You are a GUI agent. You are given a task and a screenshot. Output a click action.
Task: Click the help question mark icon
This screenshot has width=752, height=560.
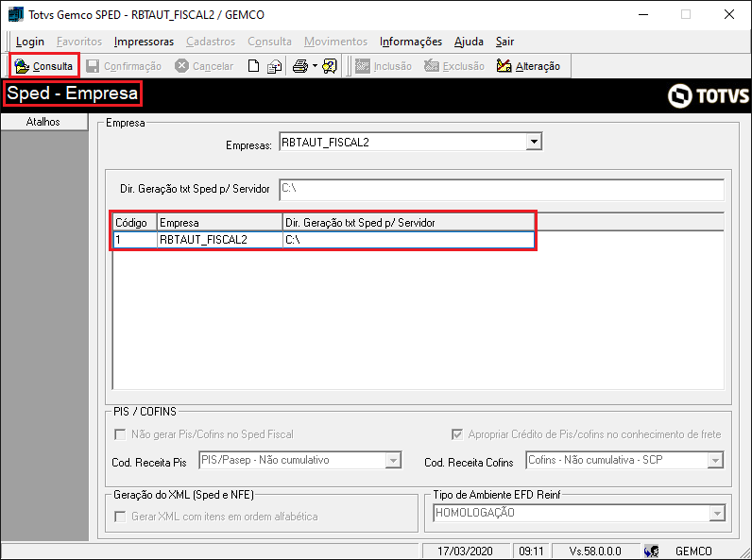(x=330, y=66)
